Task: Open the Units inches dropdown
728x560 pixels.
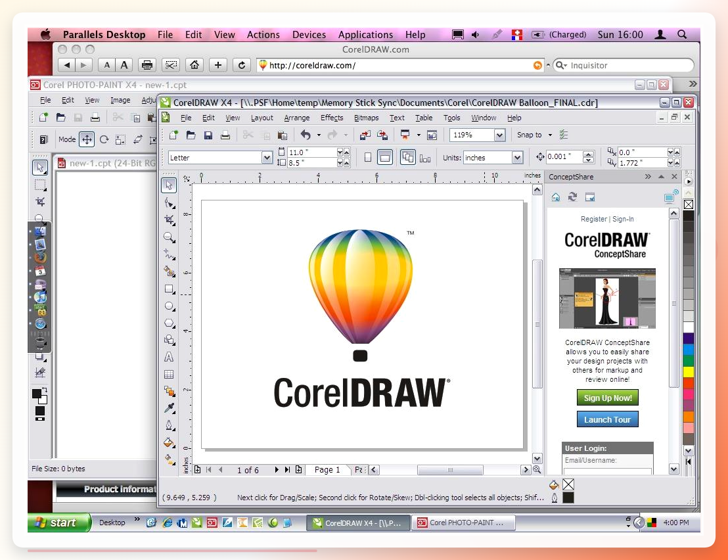Action: [x=517, y=158]
